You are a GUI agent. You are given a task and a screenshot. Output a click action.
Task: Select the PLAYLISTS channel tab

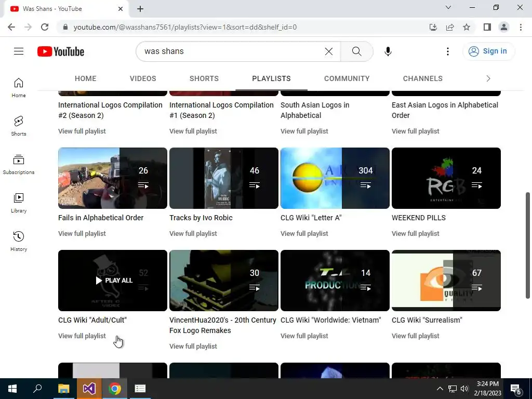tap(271, 78)
